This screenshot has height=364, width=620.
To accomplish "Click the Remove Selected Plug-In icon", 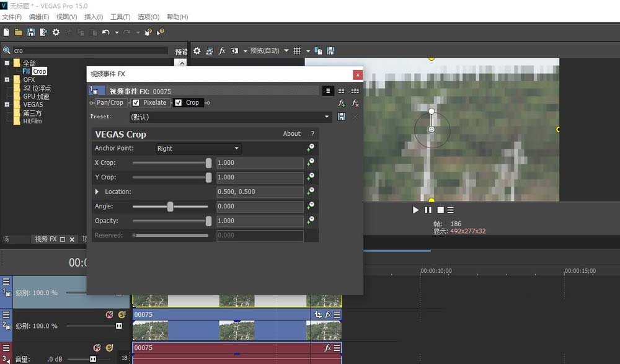I will [355, 103].
